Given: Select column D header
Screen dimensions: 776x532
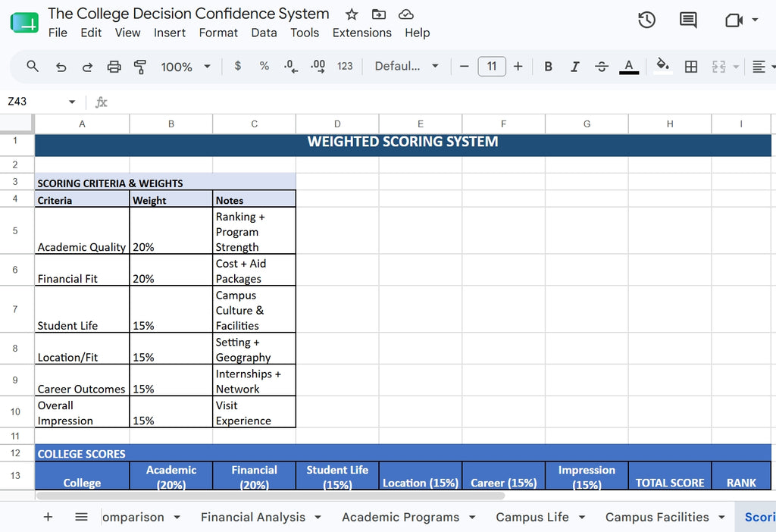Looking at the screenshot, I should (337, 124).
